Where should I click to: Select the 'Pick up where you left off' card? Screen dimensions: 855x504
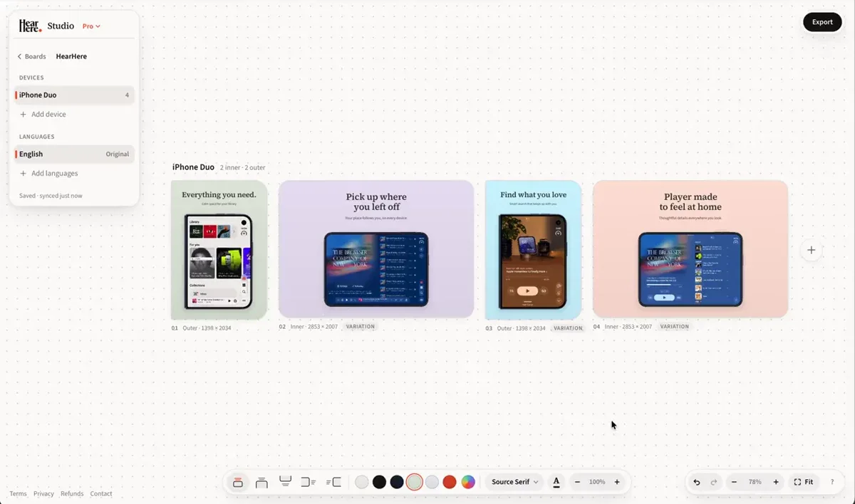(x=376, y=248)
